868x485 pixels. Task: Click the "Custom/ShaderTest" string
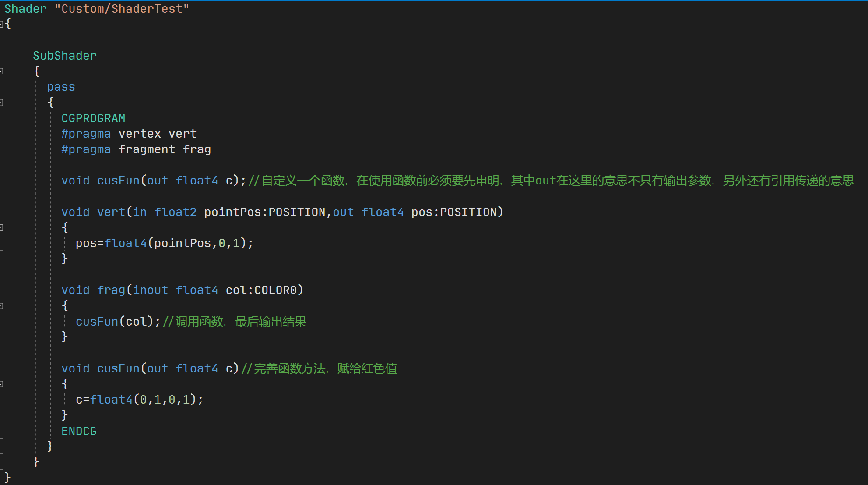(122, 9)
